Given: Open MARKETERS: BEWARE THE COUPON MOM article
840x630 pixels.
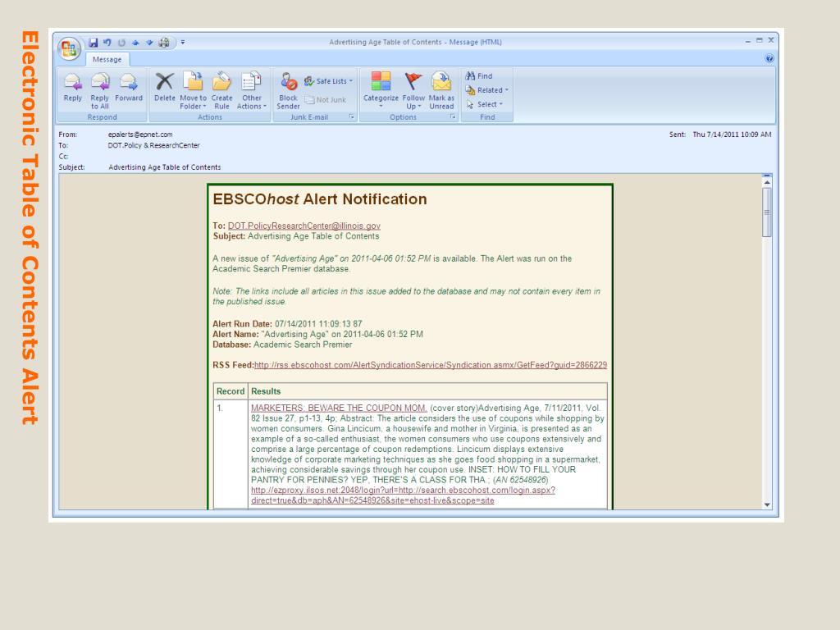Looking at the screenshot, I should pyautogui.click(x=339, y=408).
